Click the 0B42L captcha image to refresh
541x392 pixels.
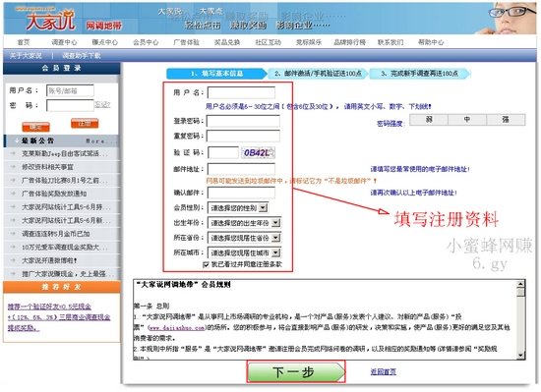(x=258, y=152)
